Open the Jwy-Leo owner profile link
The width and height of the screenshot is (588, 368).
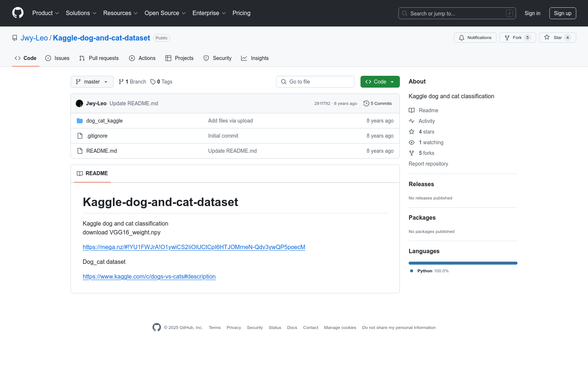point(34,38)
